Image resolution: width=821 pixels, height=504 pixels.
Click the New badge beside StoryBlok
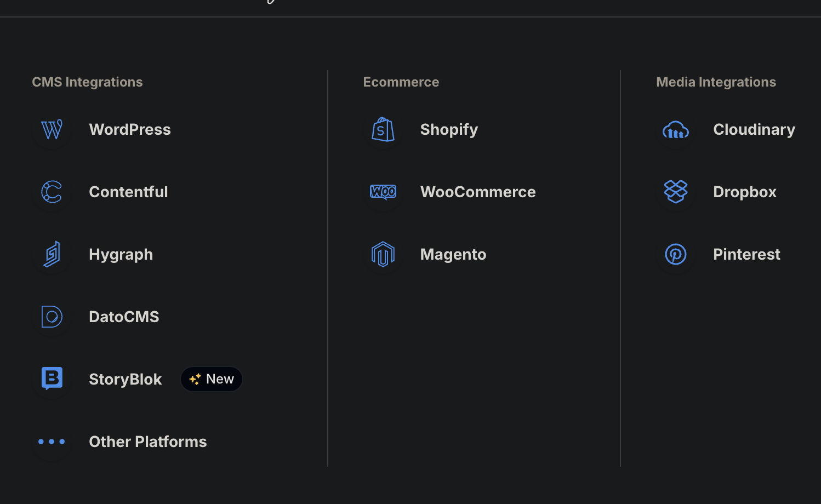pyautogui.click(x=212, y=379)
